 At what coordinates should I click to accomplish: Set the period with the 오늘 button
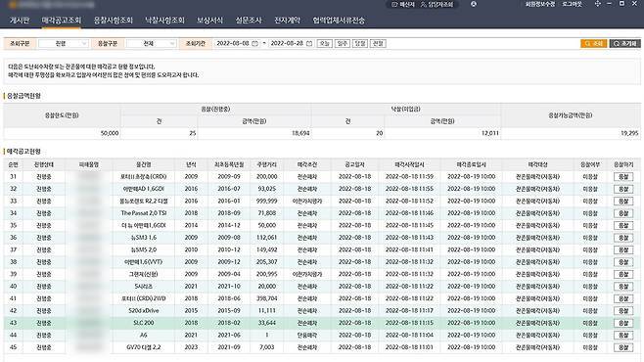pos(325,43)
